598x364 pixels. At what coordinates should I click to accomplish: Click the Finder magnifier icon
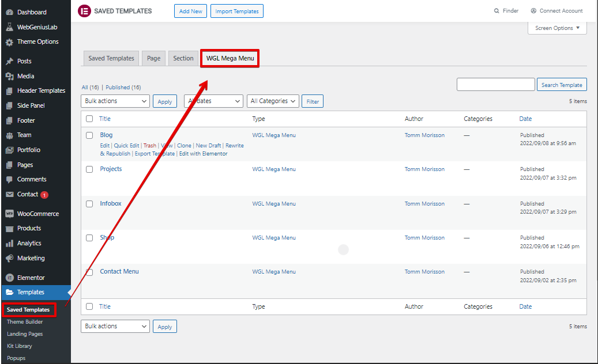[x=497, y=11]
